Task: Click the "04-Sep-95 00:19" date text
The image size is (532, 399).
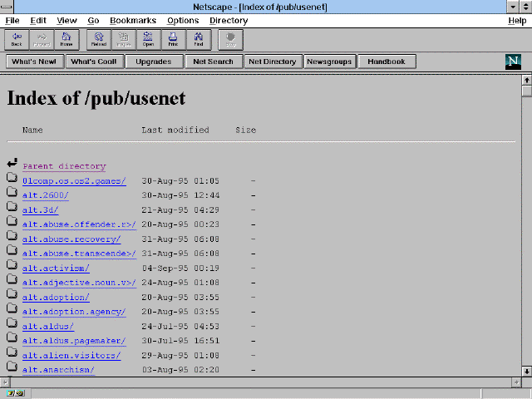Action: click(180, 268)
